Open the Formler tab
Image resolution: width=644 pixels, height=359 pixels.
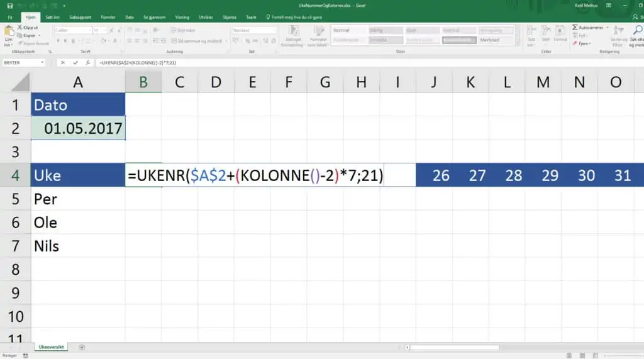pos(108,17)
